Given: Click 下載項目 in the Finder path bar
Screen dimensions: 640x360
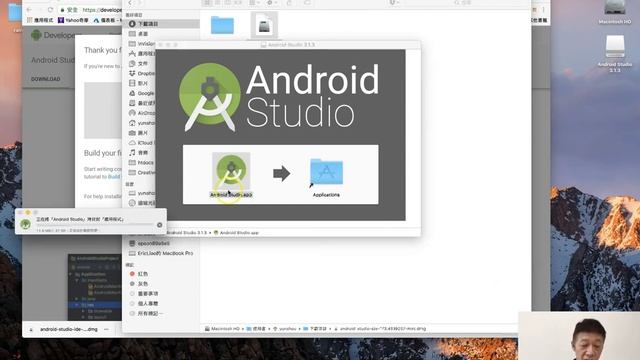Looking at the screenshot, I should pyautogui.click(x=315, y=329).
